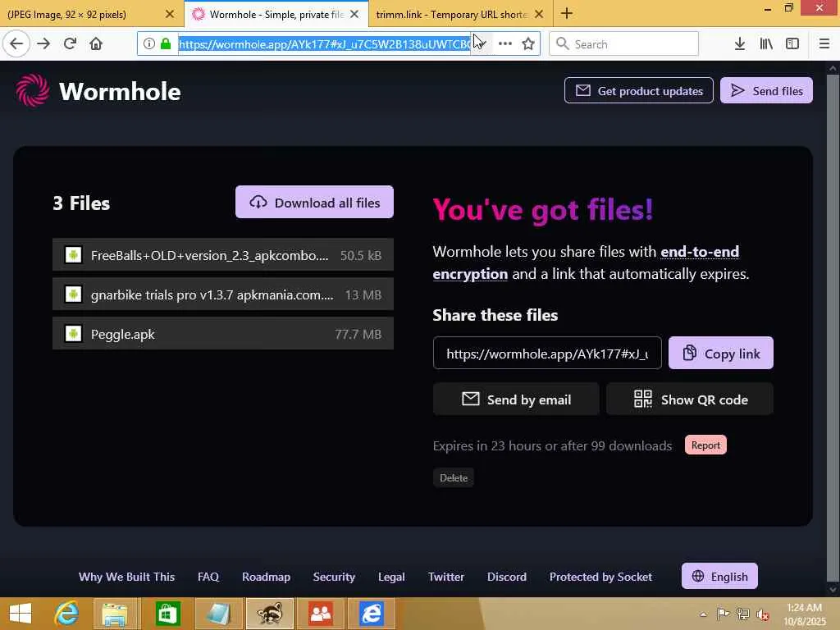Show QR code for the files
Image resolution: width=840 pixels, height=630 pixels.
690,399
